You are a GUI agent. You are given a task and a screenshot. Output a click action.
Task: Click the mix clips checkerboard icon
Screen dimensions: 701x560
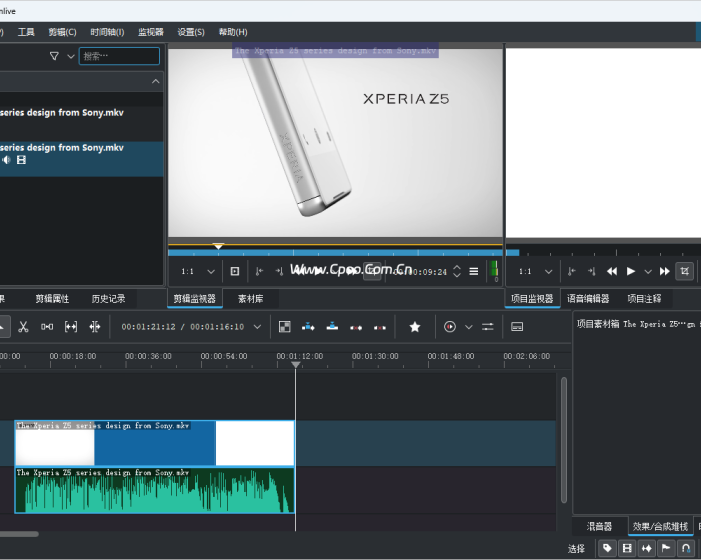(285, 327)
